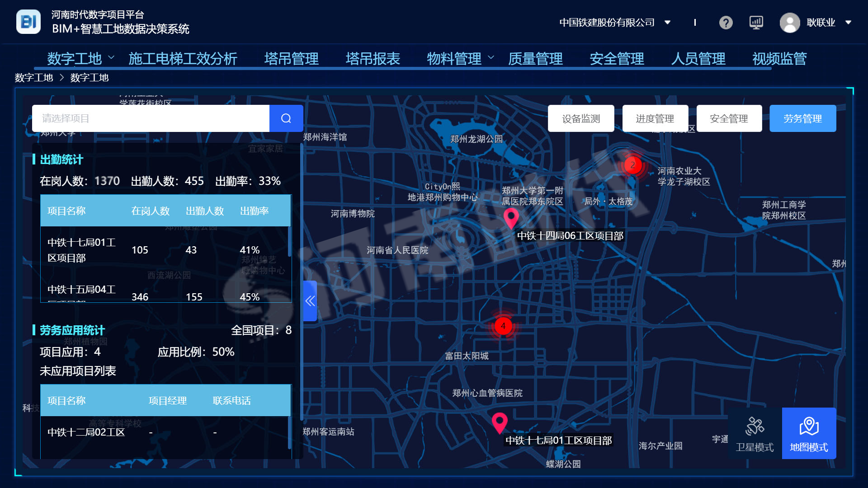The image size is (868, 488).
Task: Open the 塔吊报表 menu
Action: pos(373,58)
